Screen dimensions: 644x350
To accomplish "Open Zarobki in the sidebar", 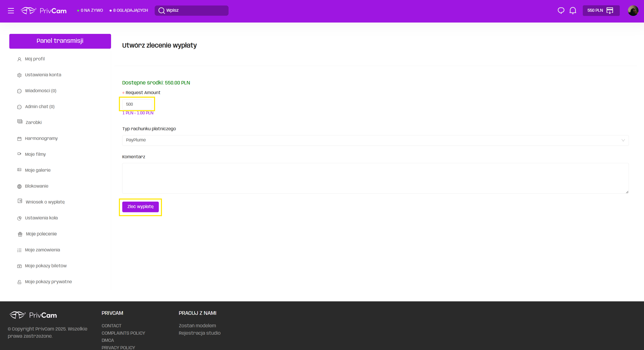I will tap(34, 123).
